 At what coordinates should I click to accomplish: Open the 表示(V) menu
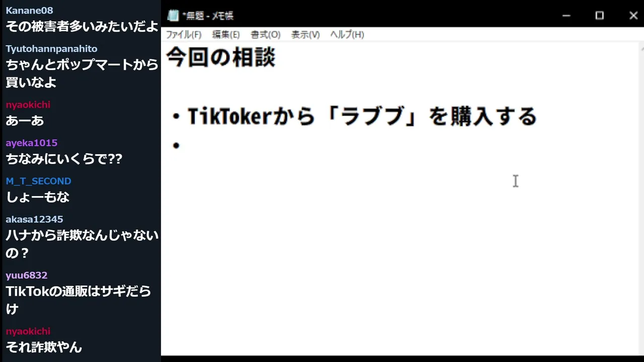point(305,34)
